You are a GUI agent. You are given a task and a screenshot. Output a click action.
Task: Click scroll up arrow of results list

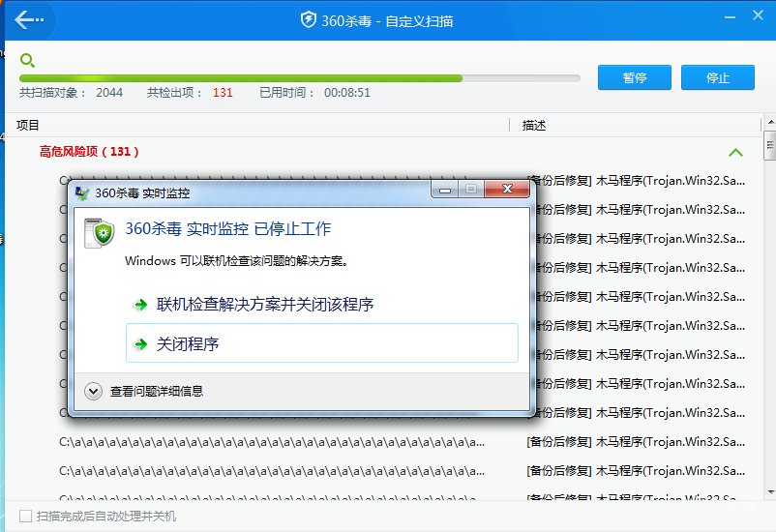pos(770,121)
